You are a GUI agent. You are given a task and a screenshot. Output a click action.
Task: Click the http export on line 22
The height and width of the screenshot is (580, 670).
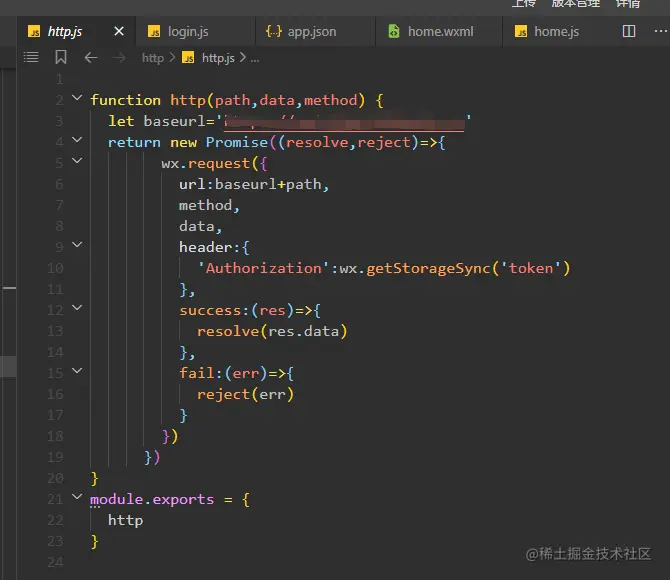click(x=125, y=521)
